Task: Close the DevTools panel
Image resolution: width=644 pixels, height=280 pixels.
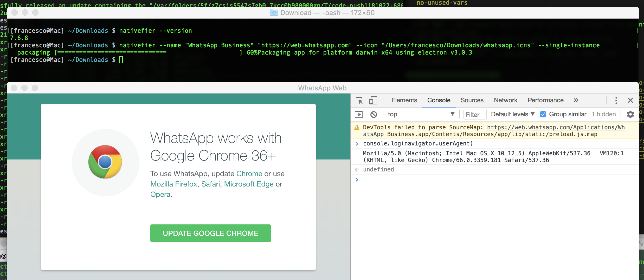Action: tap(630, 100)
